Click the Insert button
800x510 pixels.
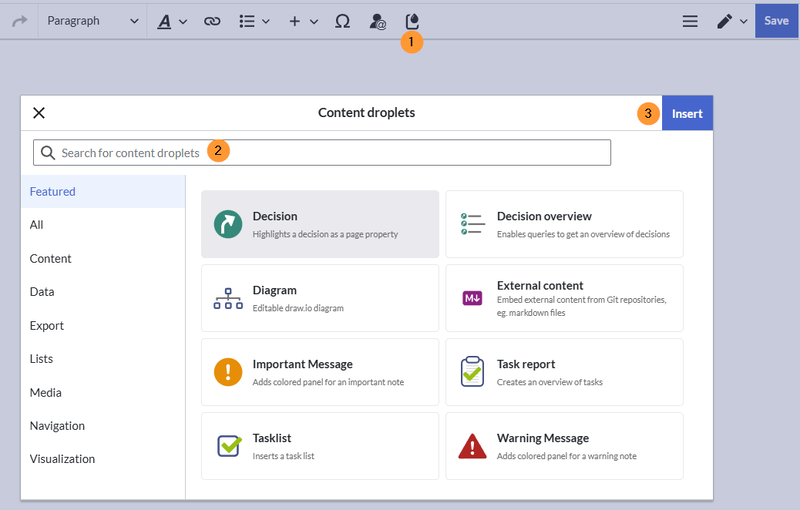[687, 113]
